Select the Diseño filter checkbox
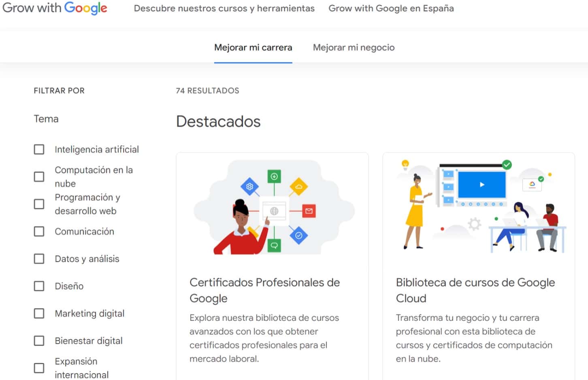The height and width of the screenshot is (380, 588). tap(39, 286)
